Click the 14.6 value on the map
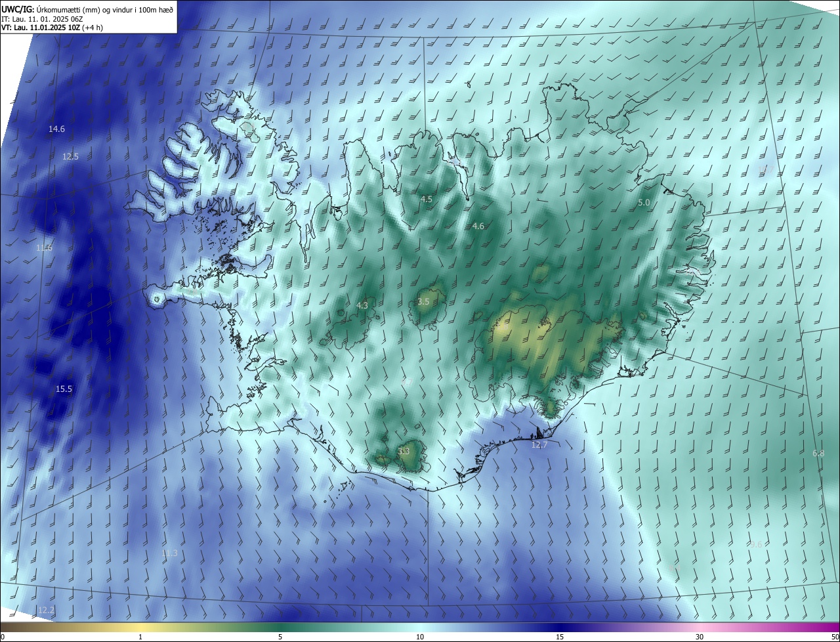 click(x=56, y=129)
